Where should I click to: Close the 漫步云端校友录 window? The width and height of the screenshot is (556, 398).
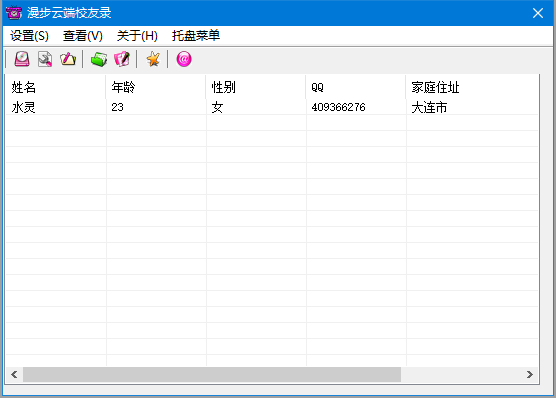coord(538,13)
